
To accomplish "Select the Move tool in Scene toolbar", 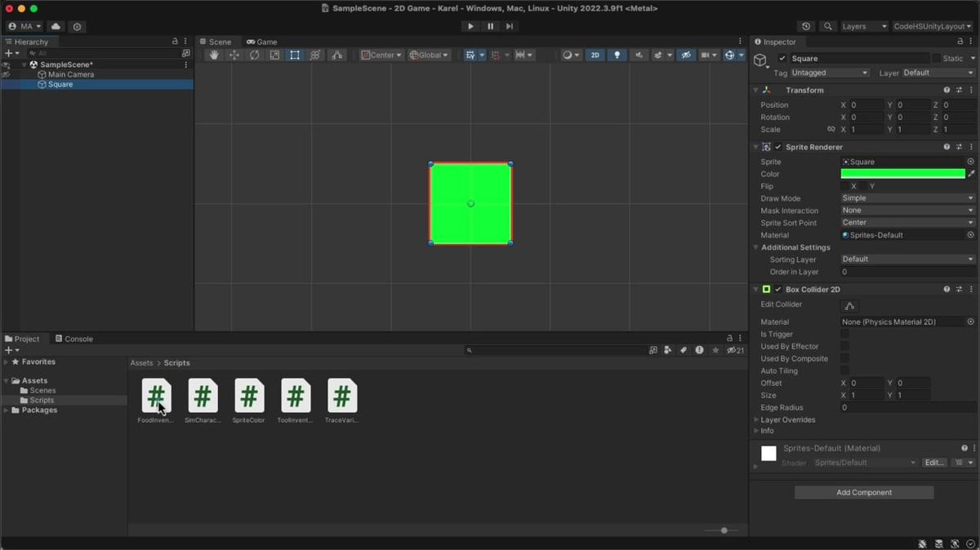I will (x=234, y=55).
